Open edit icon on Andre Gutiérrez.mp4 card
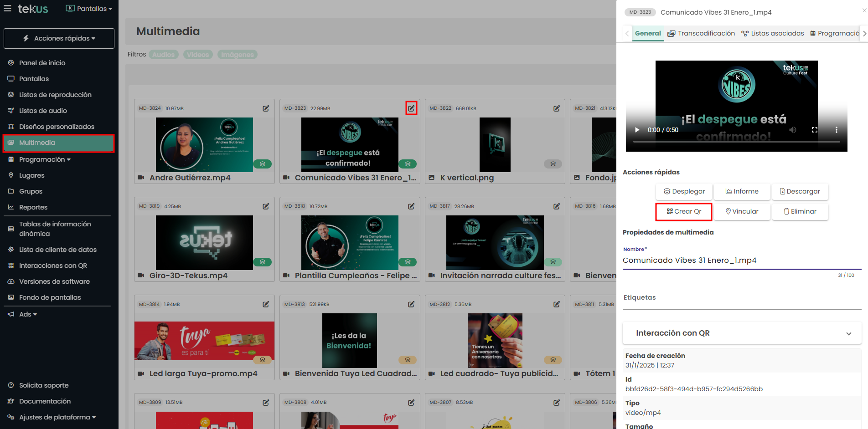868x429 pixels. [x=266, y=108]
